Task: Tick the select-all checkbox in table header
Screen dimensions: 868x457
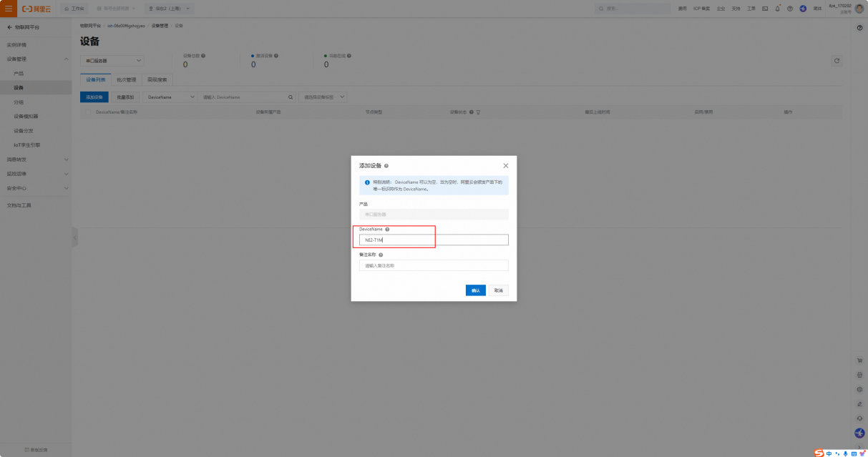Action: [x=89, y=112]
